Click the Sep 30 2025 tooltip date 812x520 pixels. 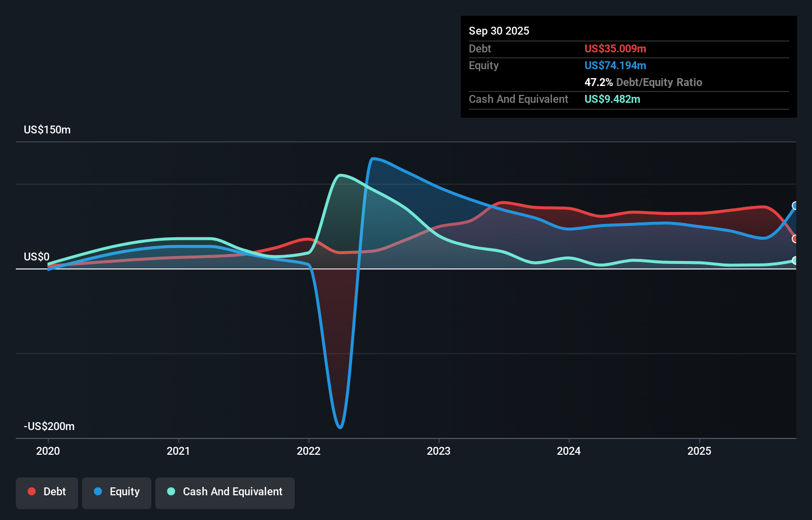(499, 31)
